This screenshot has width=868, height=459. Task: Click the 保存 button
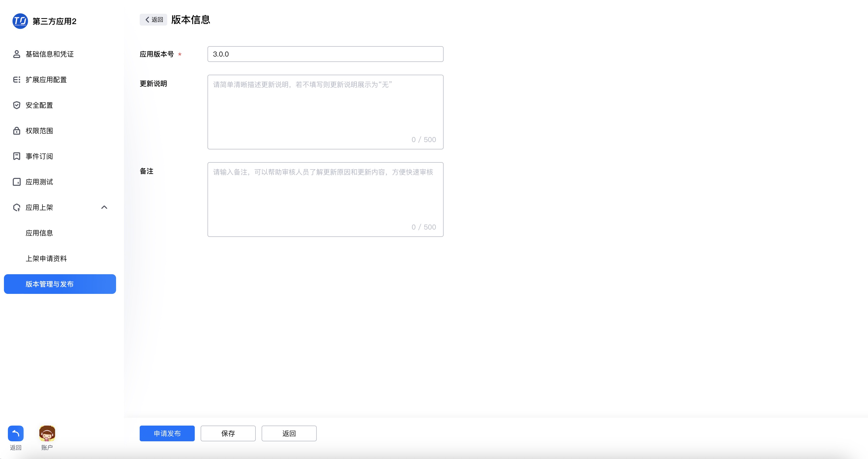228,433
